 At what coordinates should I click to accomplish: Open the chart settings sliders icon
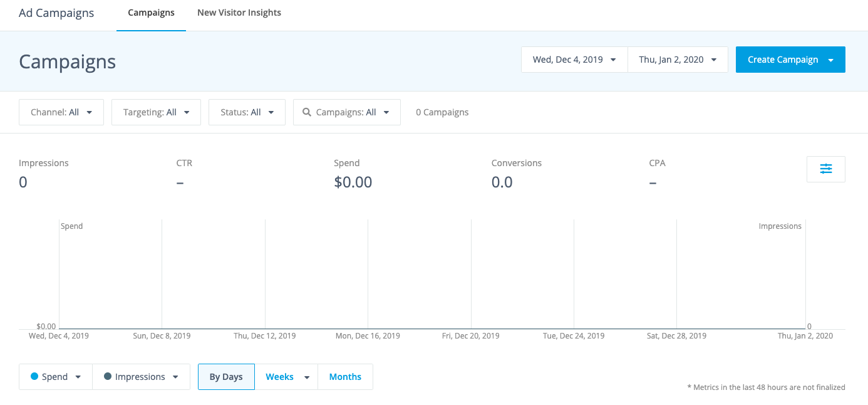[x=825, y=169]
